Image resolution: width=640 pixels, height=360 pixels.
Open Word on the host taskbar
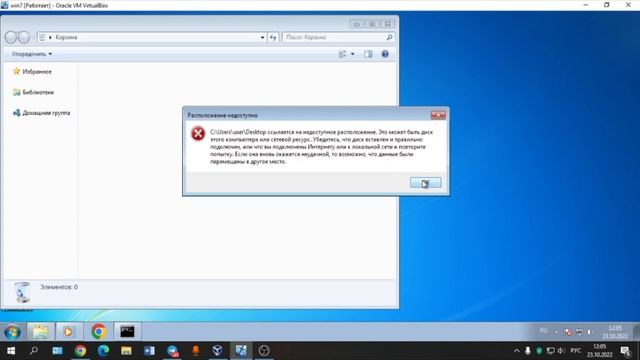point(149,351)
